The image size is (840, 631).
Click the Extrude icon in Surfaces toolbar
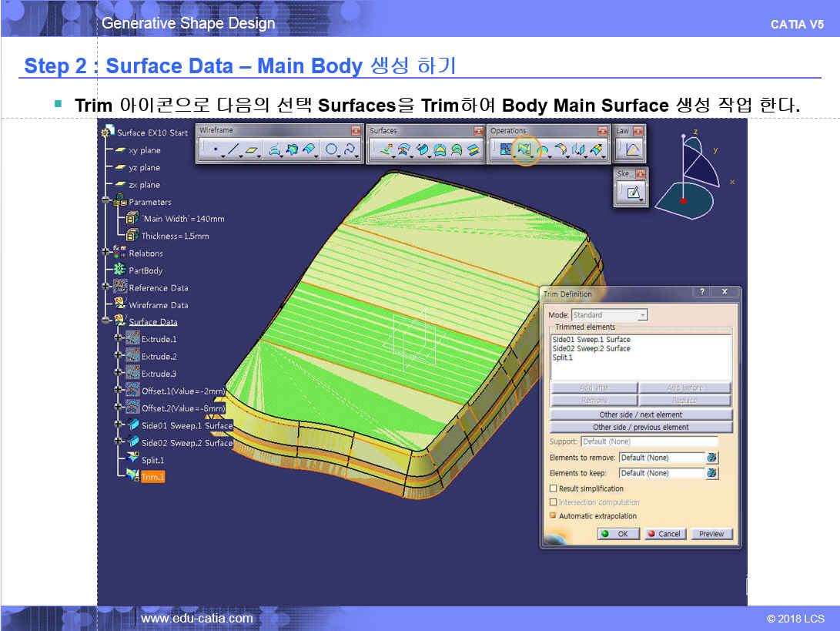pyautogui.click(x=386, y=150)
